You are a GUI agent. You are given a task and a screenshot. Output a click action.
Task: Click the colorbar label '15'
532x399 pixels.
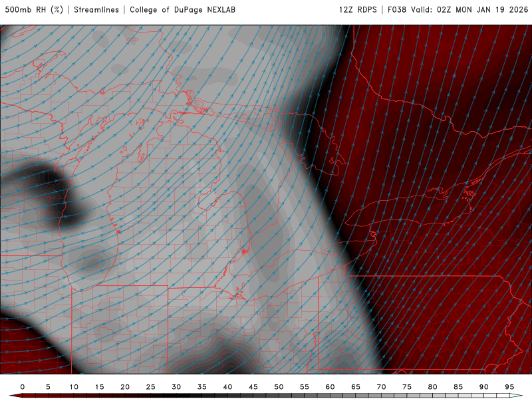[99, 387]
